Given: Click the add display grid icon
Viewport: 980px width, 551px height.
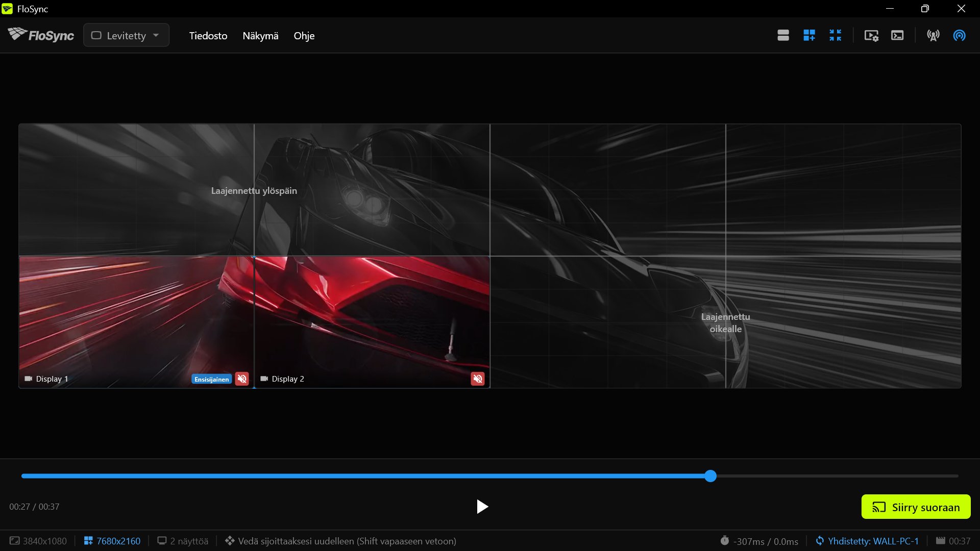Looking at the screenshot, I should [x=809, y=35].
